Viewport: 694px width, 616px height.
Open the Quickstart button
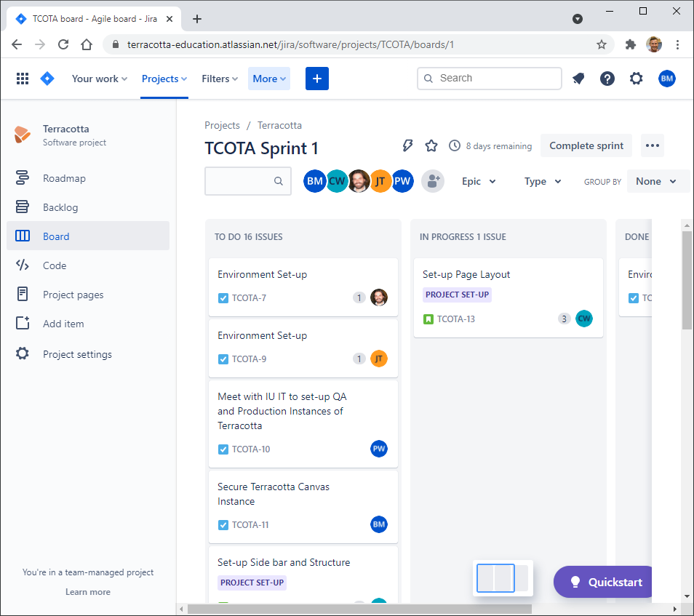[603, 582]
